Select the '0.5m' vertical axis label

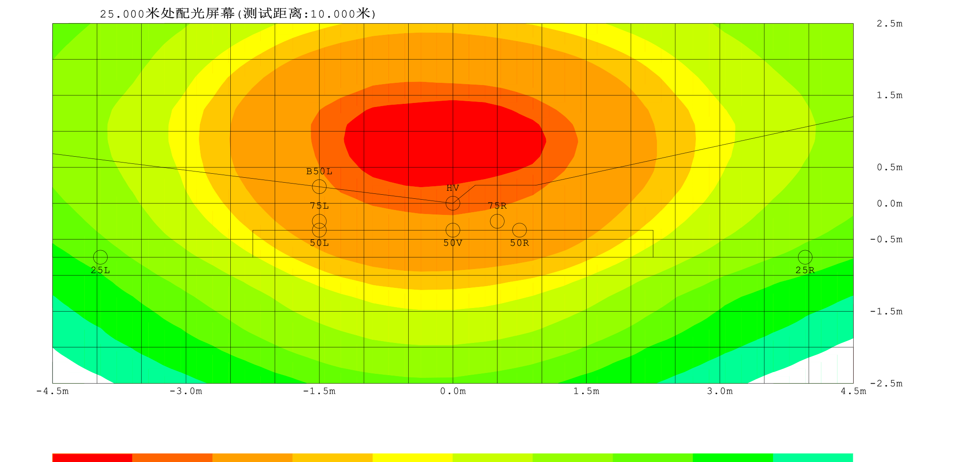coord(889,167)
